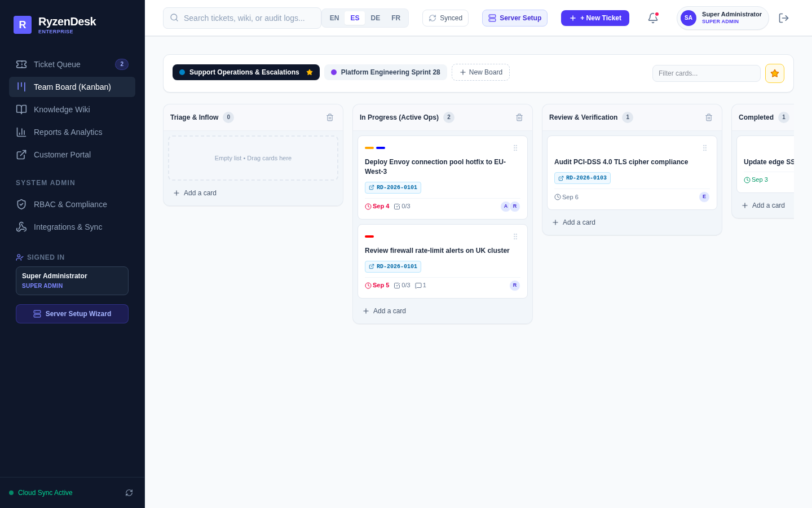Image resolution: width=812 pixels, height=508 pixels.
Task: Open Server Setup in top bar
Action: tap(515, 18)
